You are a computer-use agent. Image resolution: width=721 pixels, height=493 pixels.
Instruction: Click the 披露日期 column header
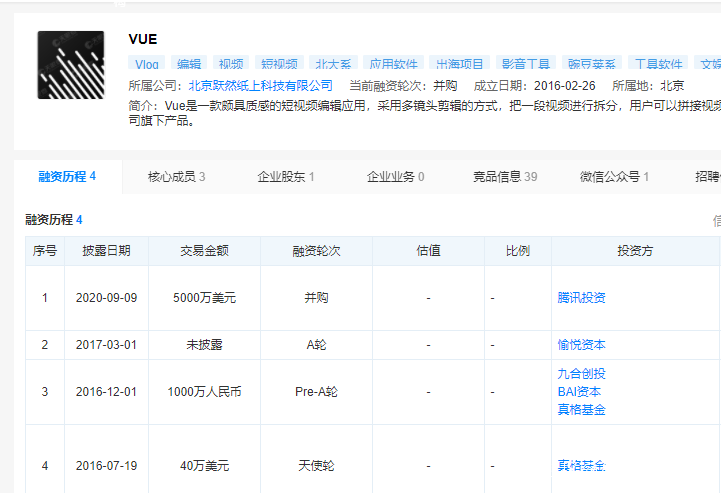pyautogui.click(x=106, y=251)
